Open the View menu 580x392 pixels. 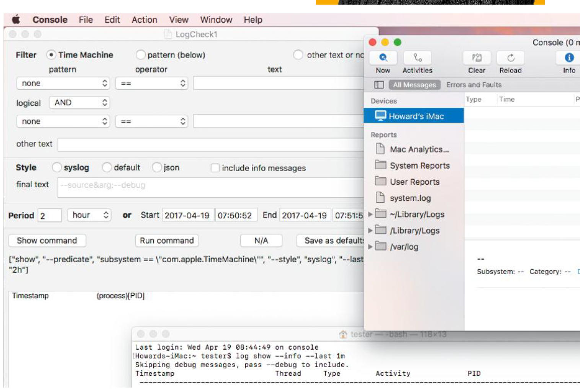point(179,20)
